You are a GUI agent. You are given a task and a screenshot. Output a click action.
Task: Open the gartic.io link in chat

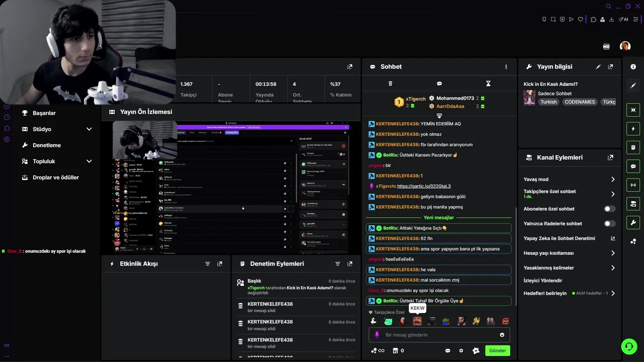click(x=424, y=186)
